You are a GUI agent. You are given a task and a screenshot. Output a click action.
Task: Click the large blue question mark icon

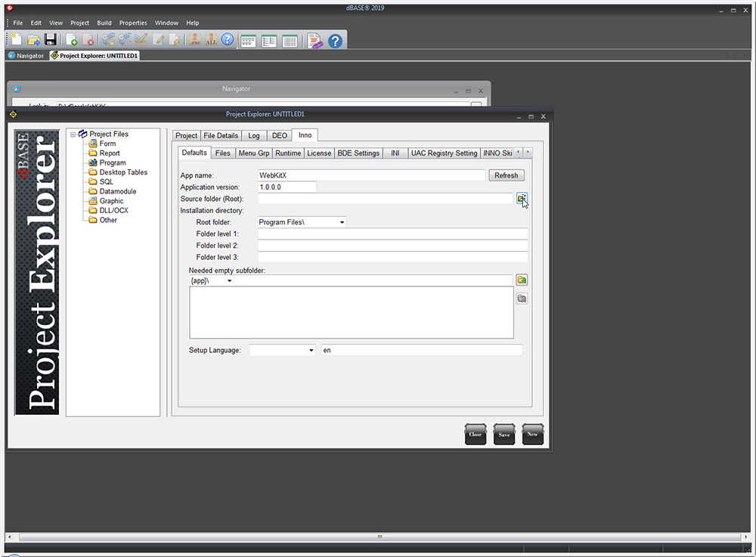[335, 41]
